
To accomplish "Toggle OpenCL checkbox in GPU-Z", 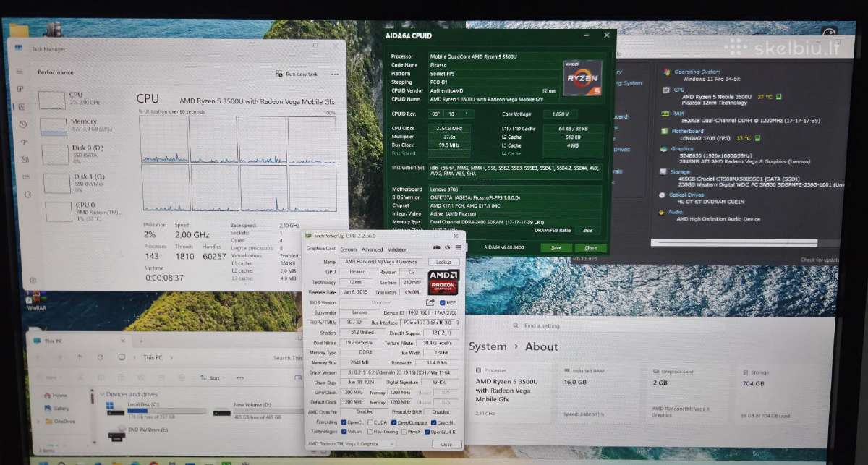I will [344, 422].
